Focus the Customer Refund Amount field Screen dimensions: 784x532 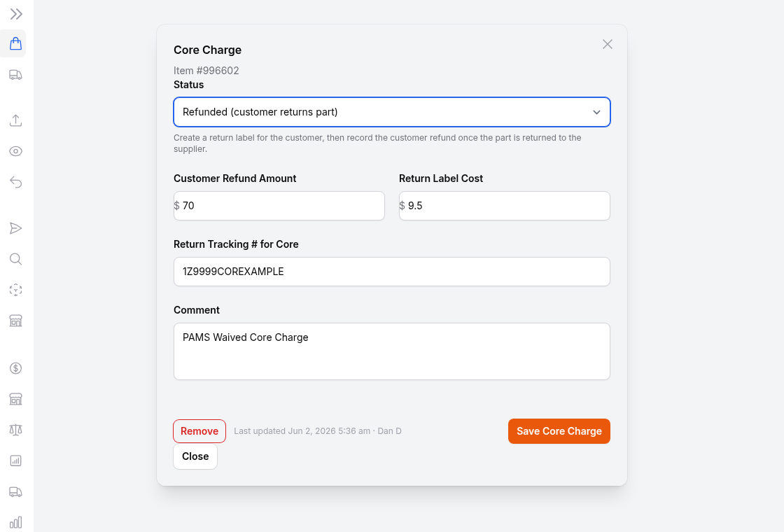[279, 206]
